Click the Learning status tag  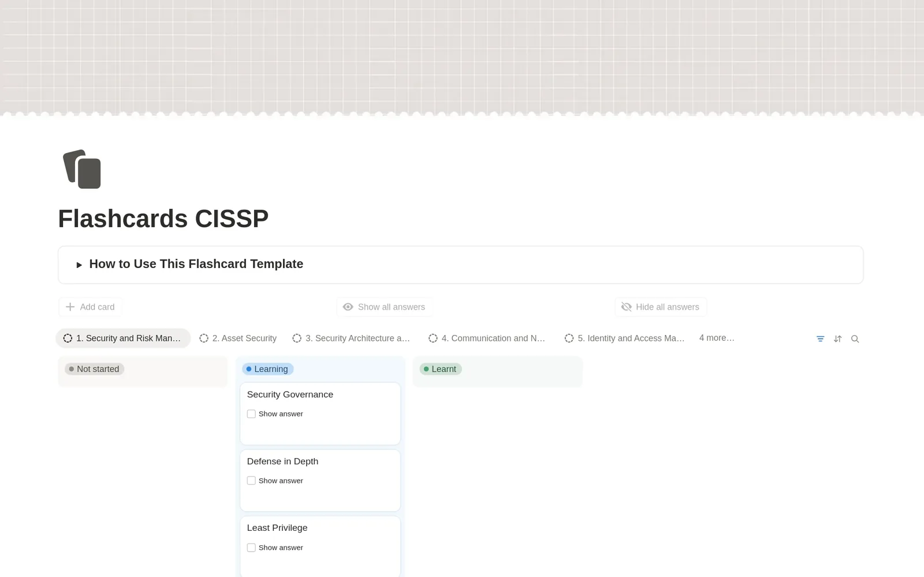pos(268,369)
